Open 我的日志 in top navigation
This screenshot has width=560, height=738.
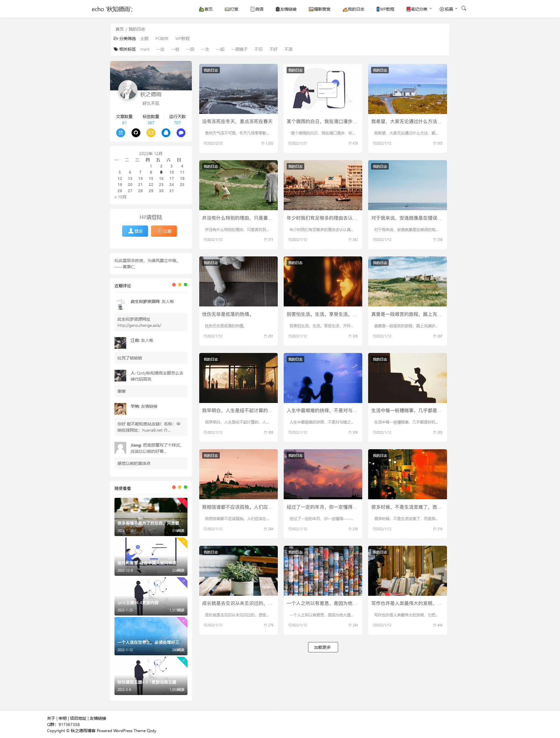click(353, 9)
